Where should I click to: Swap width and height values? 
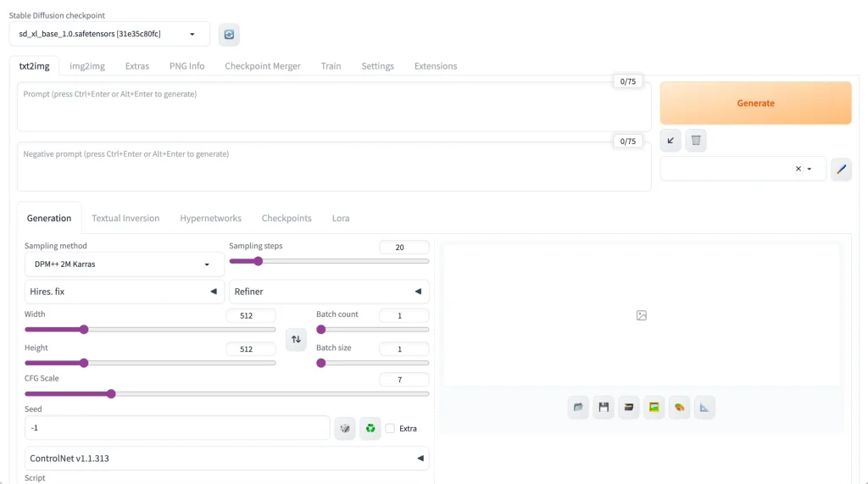[x=296, y=339]
